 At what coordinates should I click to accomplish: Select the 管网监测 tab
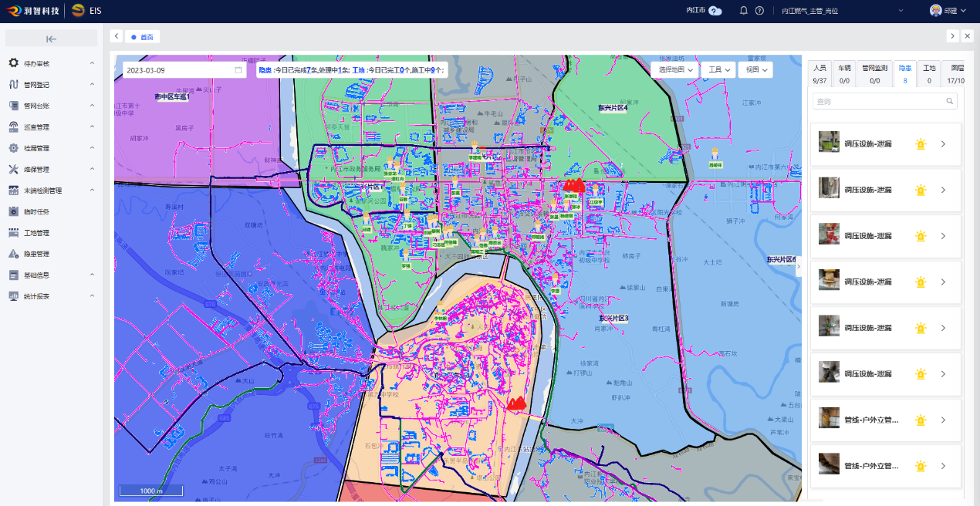click(x=874, y=74)
